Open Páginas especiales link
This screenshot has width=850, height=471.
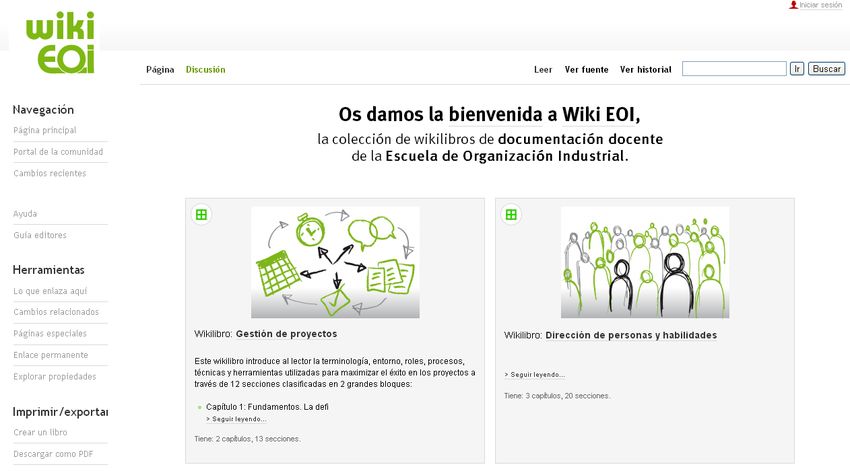coord(50,333)
